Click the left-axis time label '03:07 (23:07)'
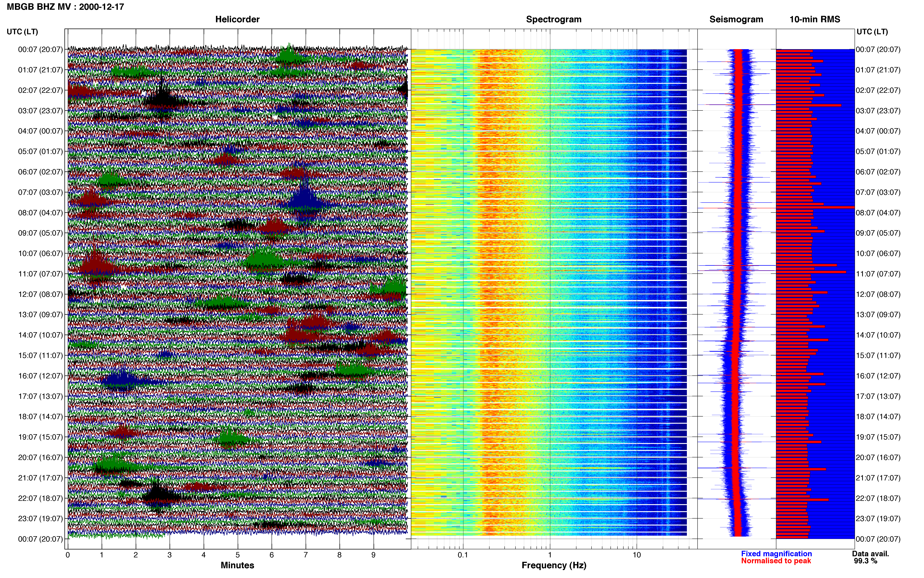This screenshot has width=924, height=578. 40,111
